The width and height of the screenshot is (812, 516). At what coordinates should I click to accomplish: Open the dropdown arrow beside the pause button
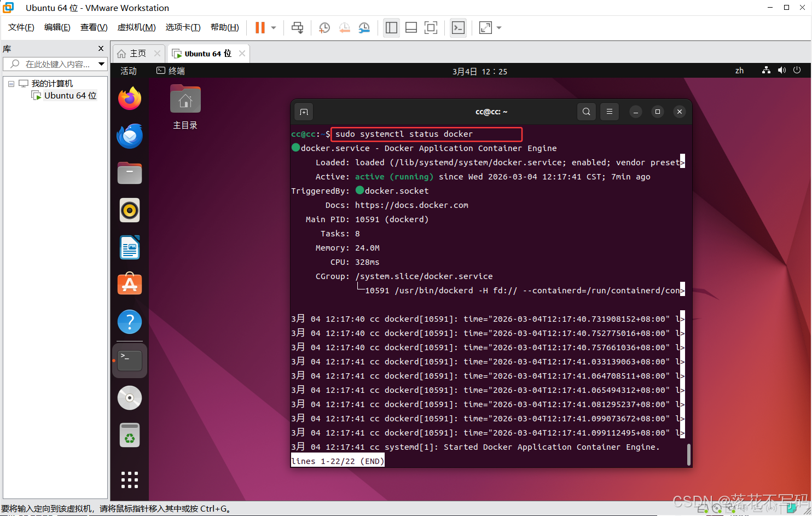tap(274, 27)
